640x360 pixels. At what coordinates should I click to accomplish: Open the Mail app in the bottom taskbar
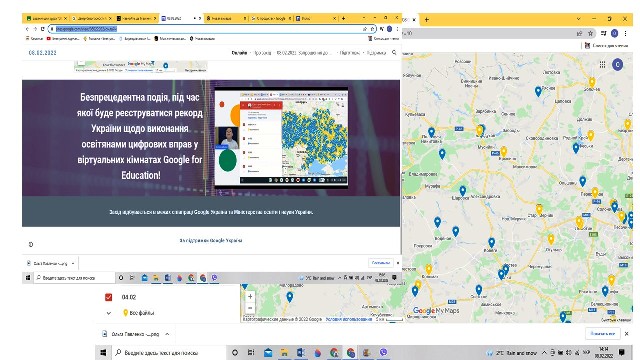coord(268,352)
